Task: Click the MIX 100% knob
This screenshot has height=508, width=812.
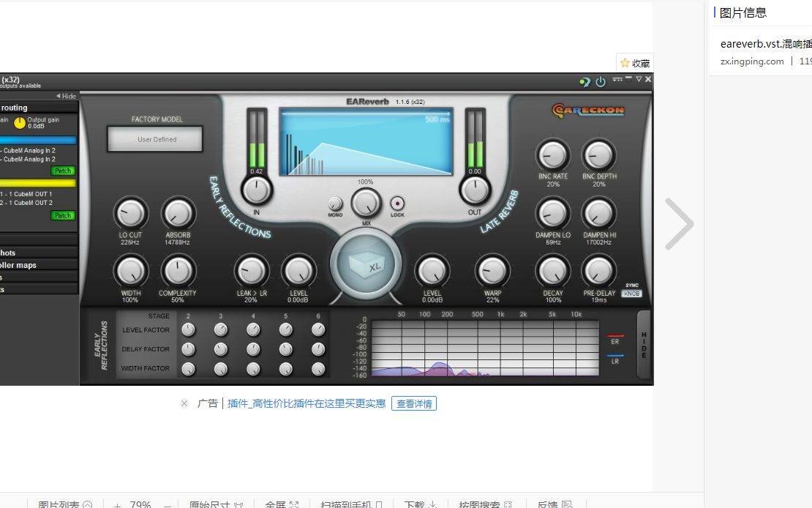Action: pyautogui.click(x=366, y=203)
